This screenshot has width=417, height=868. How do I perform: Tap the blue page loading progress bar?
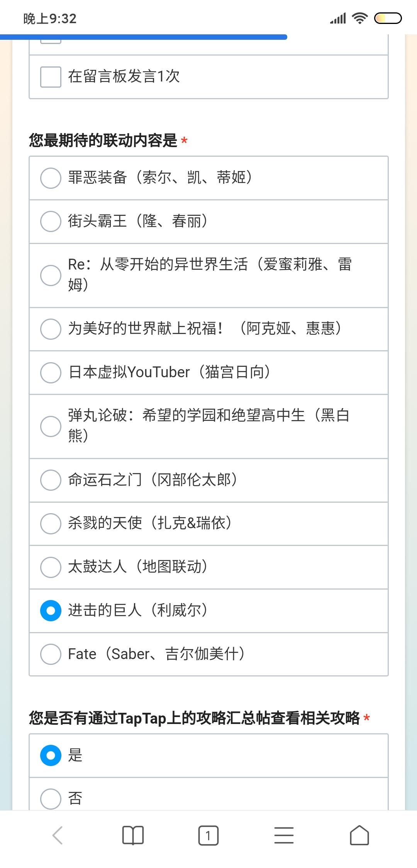tap(144, 37)
